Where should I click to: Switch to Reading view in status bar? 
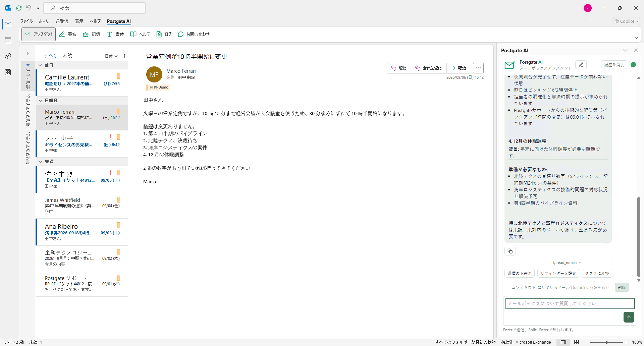coord(576,342)
